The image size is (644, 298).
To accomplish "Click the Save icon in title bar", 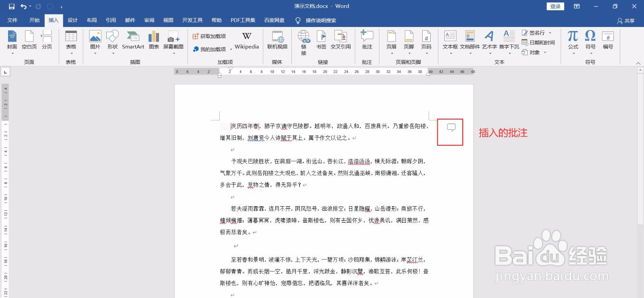I will click(12, 6).
